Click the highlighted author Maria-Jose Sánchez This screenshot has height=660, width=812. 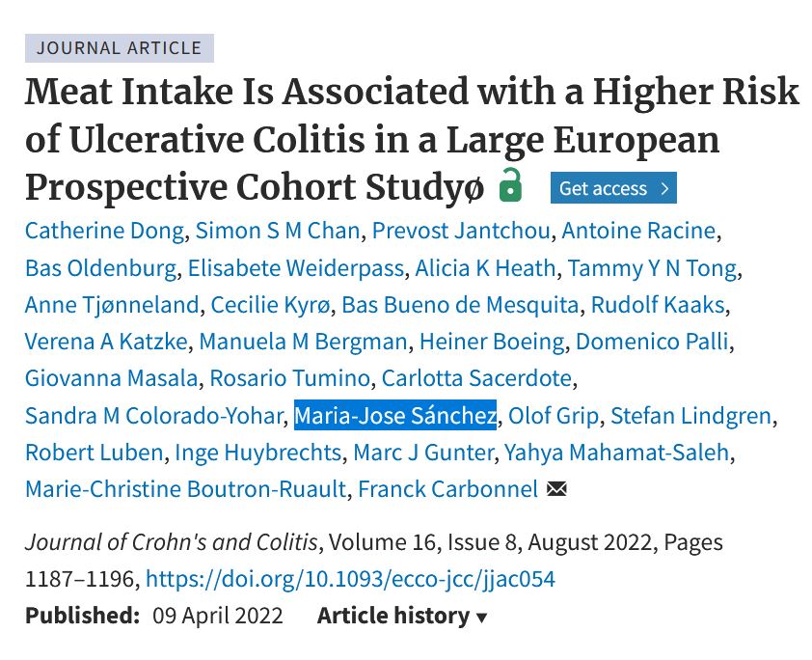395,416
